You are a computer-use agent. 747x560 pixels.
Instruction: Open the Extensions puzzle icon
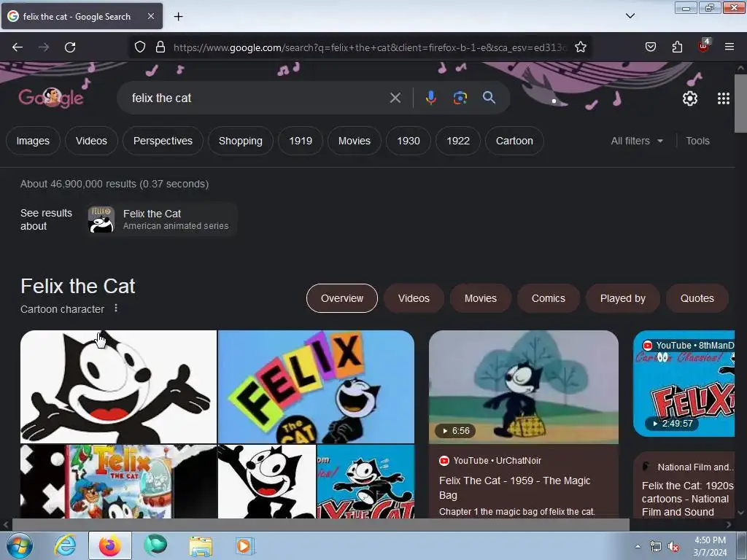point(677,47)
